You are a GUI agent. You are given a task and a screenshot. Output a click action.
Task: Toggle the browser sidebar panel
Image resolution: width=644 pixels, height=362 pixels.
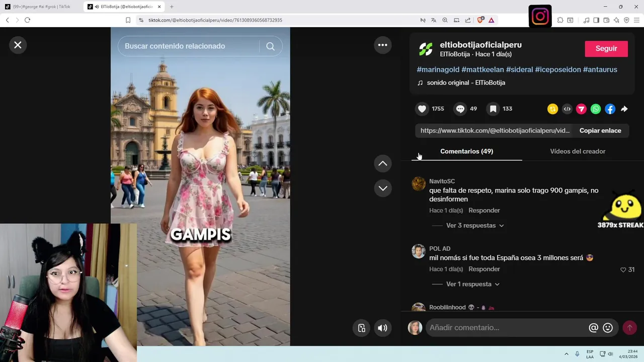596,20
